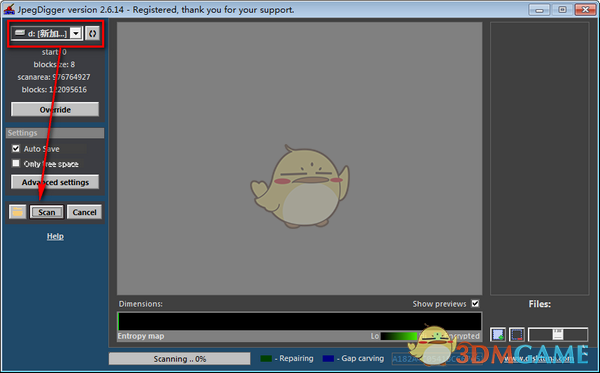Click the empty files list panel
The height and width of the screenshot is (373, 600).
(x=540, y=158)
